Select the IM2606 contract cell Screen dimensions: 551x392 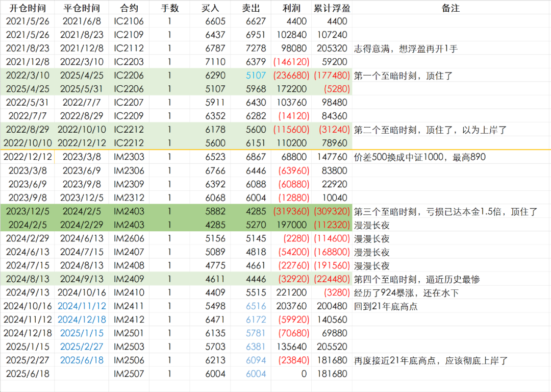click(129, 238)
